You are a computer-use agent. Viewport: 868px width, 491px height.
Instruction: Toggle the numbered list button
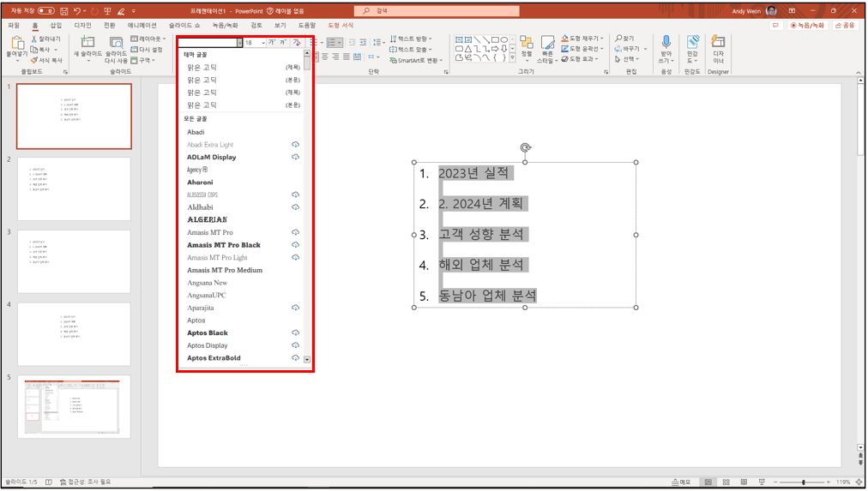point(334,43)
